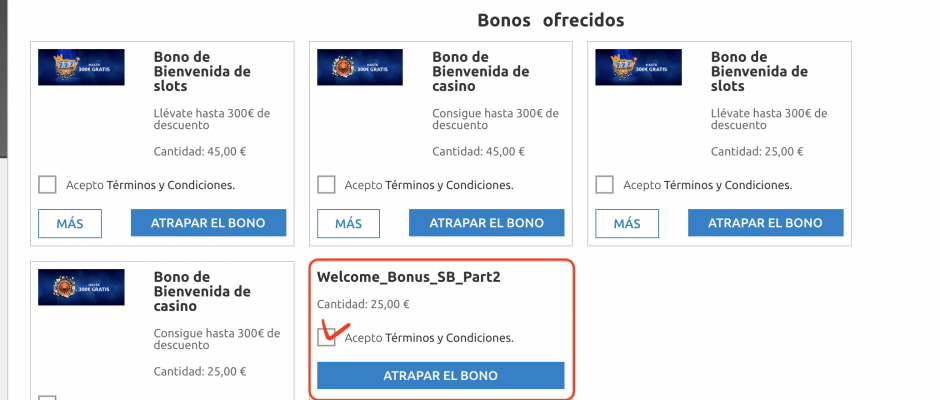This screenshot has width=940, height=400.
Task: Hit ATRAPAR EL BONO for 25,00 € slots bonus
Action: click(765, 223)
